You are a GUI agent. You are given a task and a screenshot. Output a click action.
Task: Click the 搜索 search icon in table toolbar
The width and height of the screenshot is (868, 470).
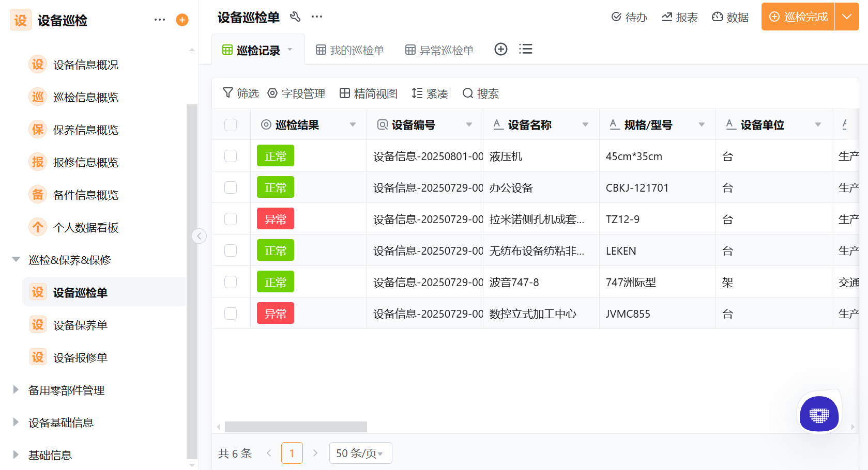click(480, 93)
